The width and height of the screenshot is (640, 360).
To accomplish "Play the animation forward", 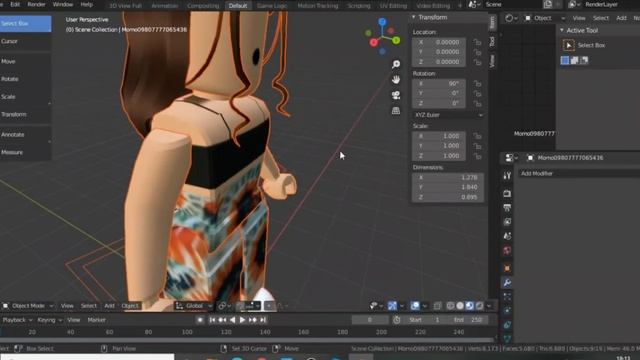I will (x=242, y=320).
